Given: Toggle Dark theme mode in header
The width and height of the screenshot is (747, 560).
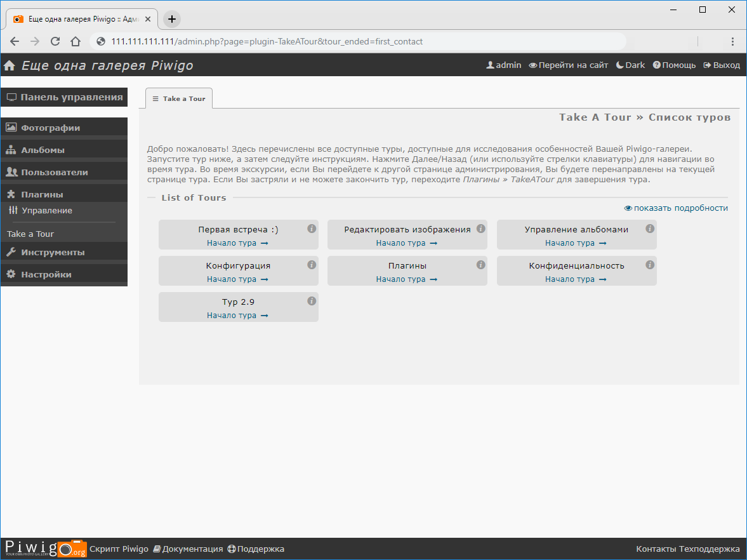Looking at the screenshot, I should click(x=630, y=65).
